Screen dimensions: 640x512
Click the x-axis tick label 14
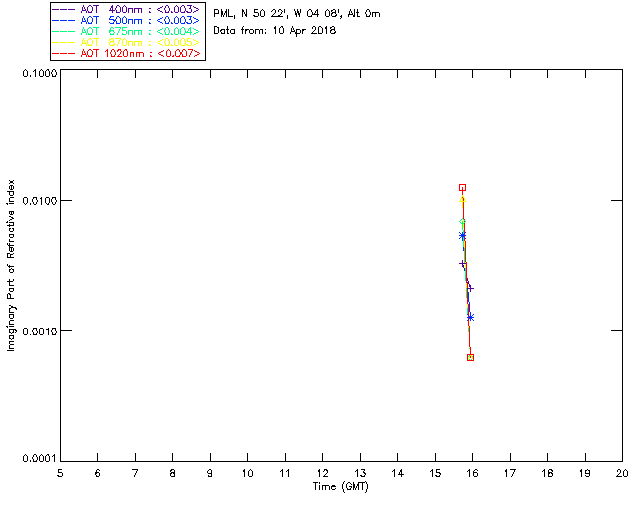398,474
